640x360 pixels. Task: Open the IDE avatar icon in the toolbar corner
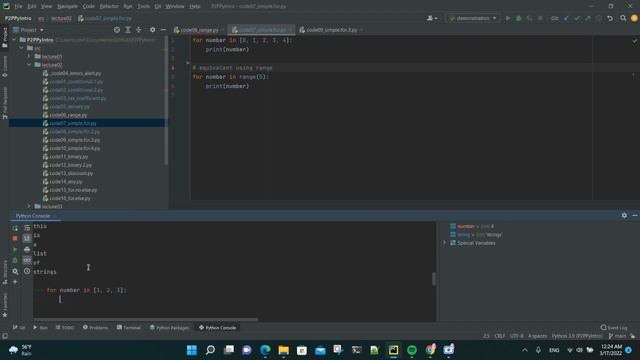[634, 18]
